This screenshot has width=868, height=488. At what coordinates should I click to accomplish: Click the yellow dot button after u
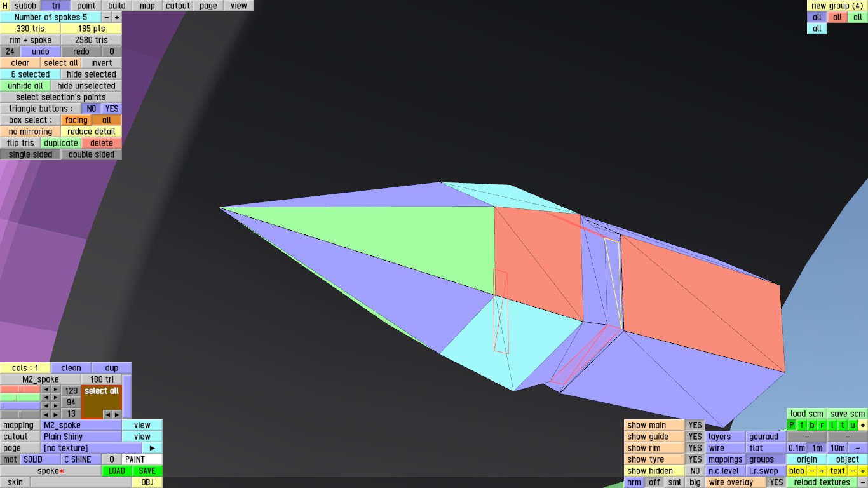tap(863, 425)
